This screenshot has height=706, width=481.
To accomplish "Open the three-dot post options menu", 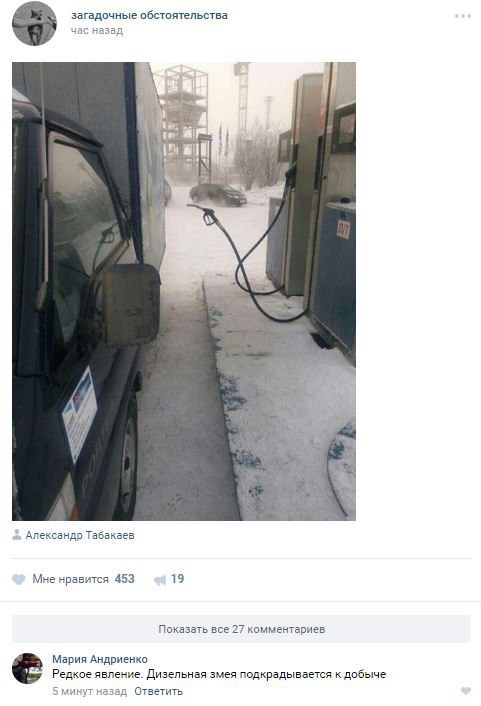I will click(x=463, y=16).
